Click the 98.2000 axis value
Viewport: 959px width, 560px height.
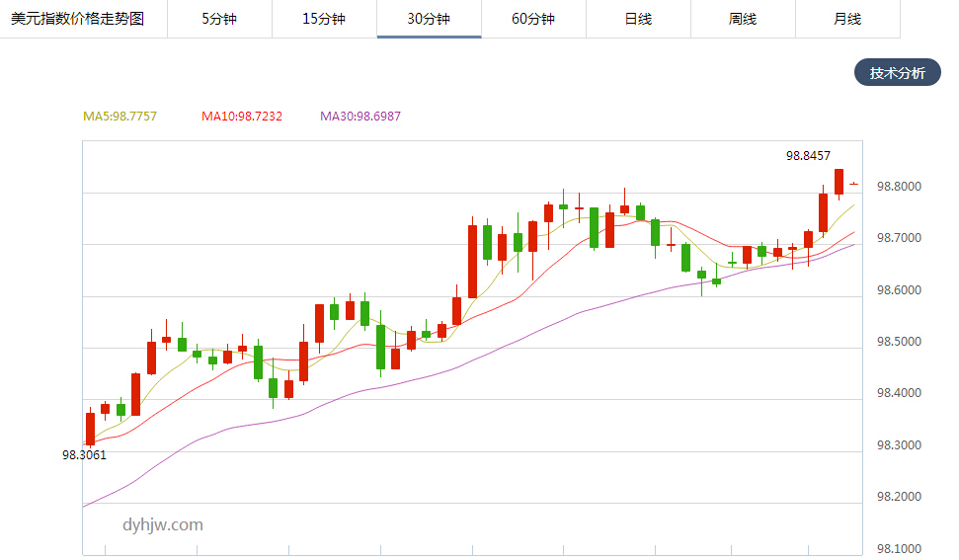coord(899,497)
